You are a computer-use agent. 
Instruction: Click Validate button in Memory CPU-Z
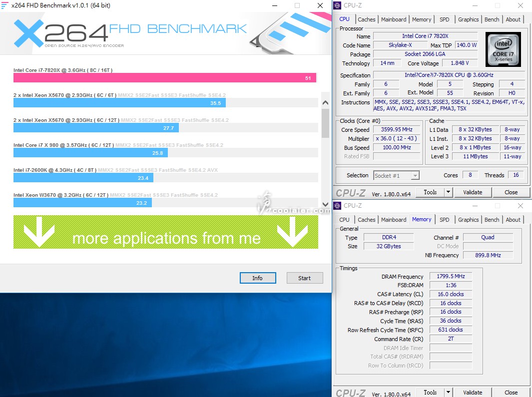click(473, 392)
